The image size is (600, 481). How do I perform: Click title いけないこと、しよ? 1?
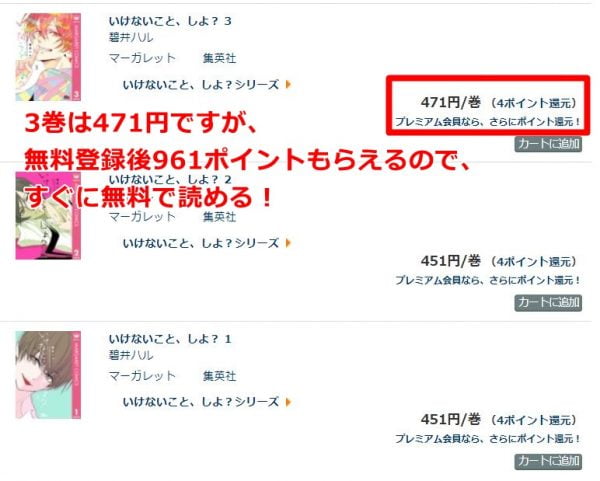[x=170, y=339]
